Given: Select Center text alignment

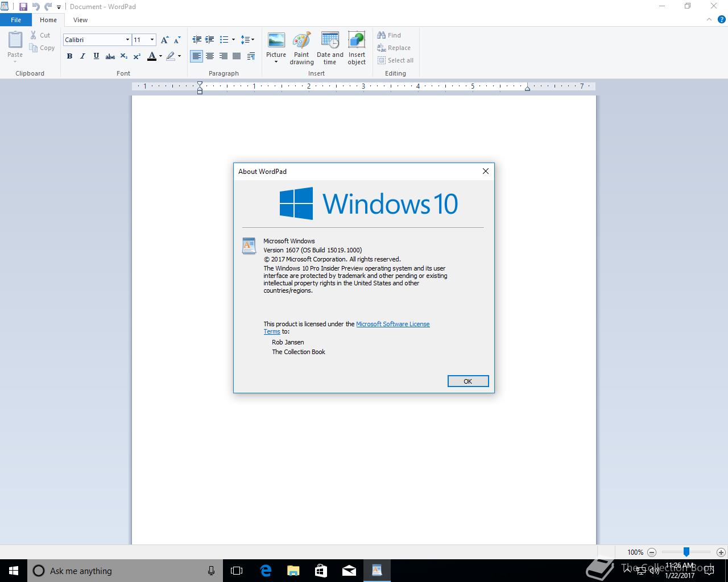Looking at the screenshot, I should [210, 56].
